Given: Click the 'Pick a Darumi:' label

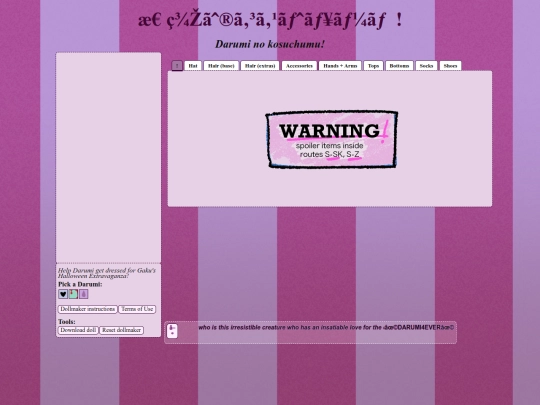Looking at the screenshot, I should click(x=80, y=284).
